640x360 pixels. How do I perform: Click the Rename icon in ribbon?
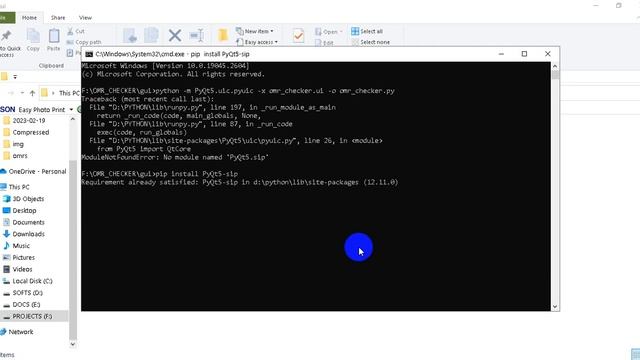coord(197,36)
